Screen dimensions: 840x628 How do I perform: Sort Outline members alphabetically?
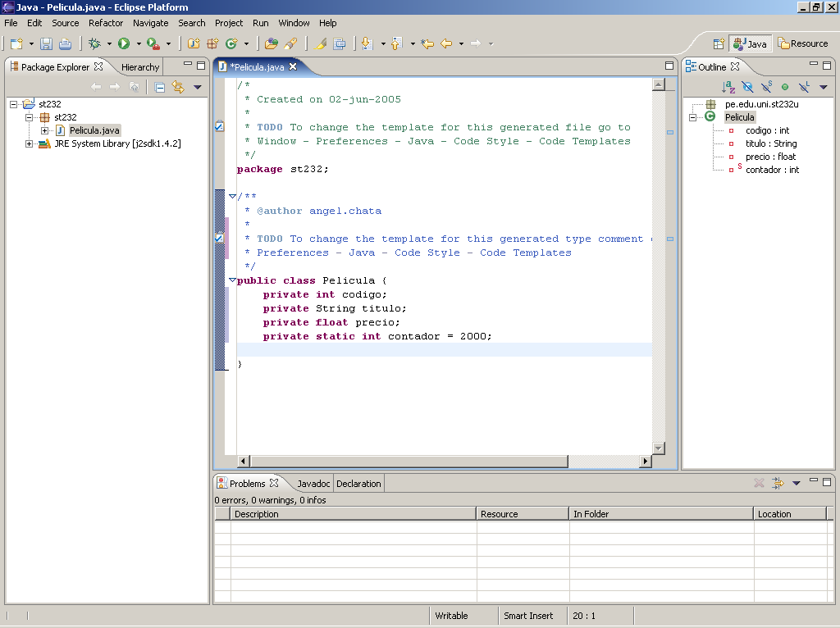pos(728,87)
